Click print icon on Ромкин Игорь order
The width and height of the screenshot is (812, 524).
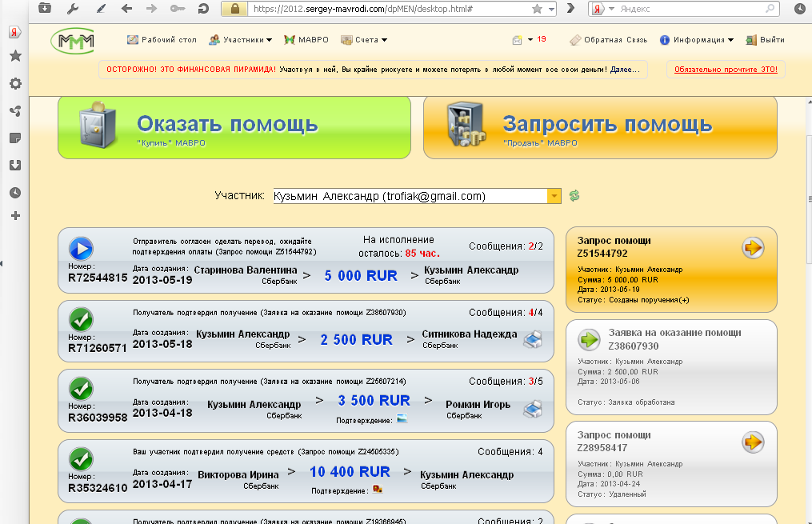[533, 409]
